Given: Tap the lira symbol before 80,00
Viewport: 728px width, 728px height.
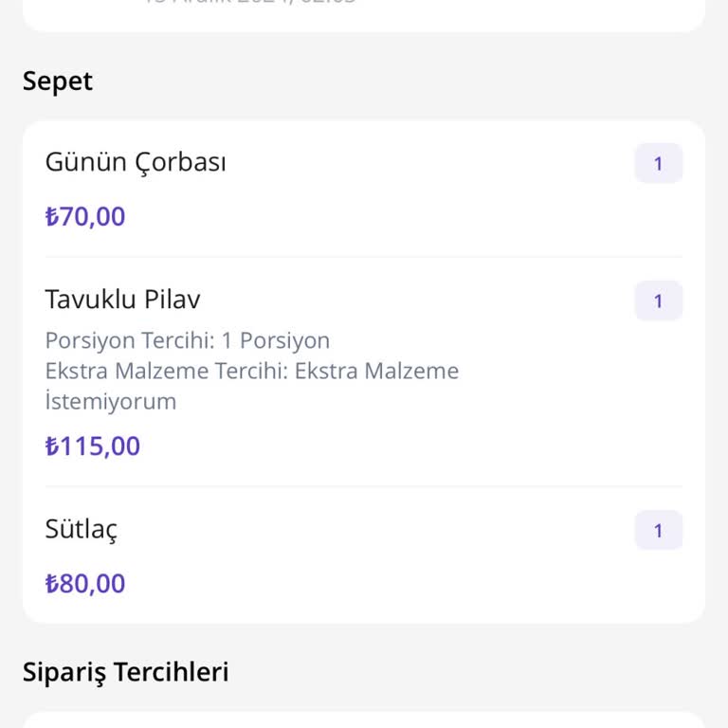Looking at the screenshot, I should pyautogui.click(x=52, y=584).
